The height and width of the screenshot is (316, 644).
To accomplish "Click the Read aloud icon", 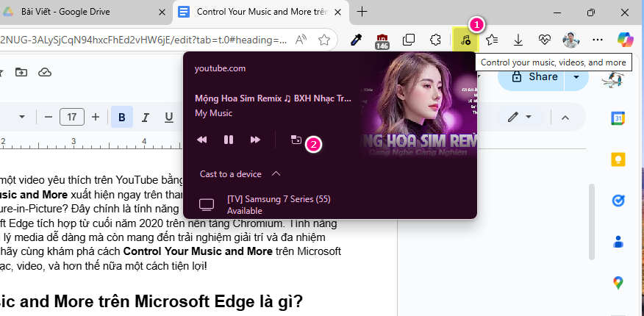I will coord(301,40).
